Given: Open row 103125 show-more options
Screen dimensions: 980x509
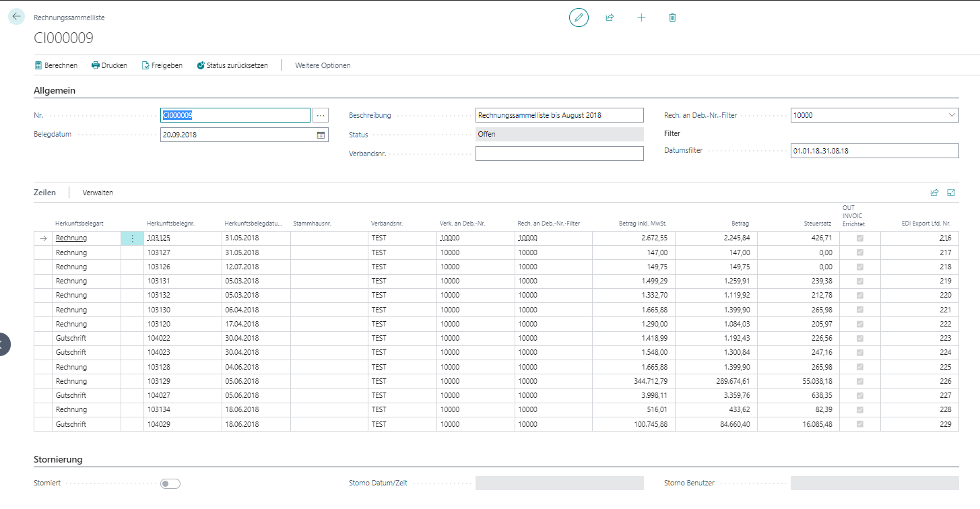Looking at the screenshot, I should [132, 238].
